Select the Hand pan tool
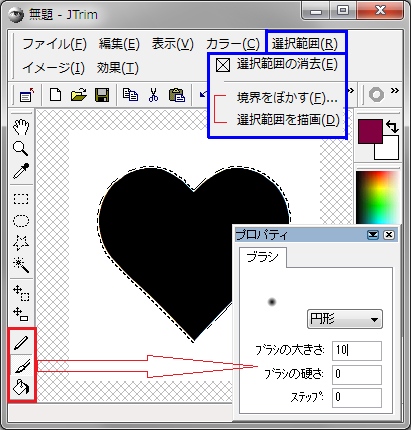The width and height of the screenshot is (411, 430). point(21,126)
